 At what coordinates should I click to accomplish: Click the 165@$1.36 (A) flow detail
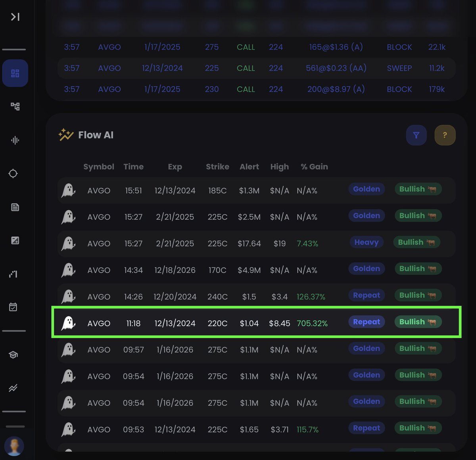click(336, 47)
